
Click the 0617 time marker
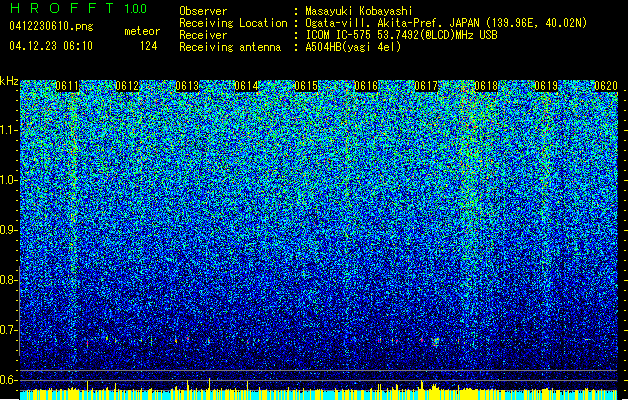[x=426, y=86]
